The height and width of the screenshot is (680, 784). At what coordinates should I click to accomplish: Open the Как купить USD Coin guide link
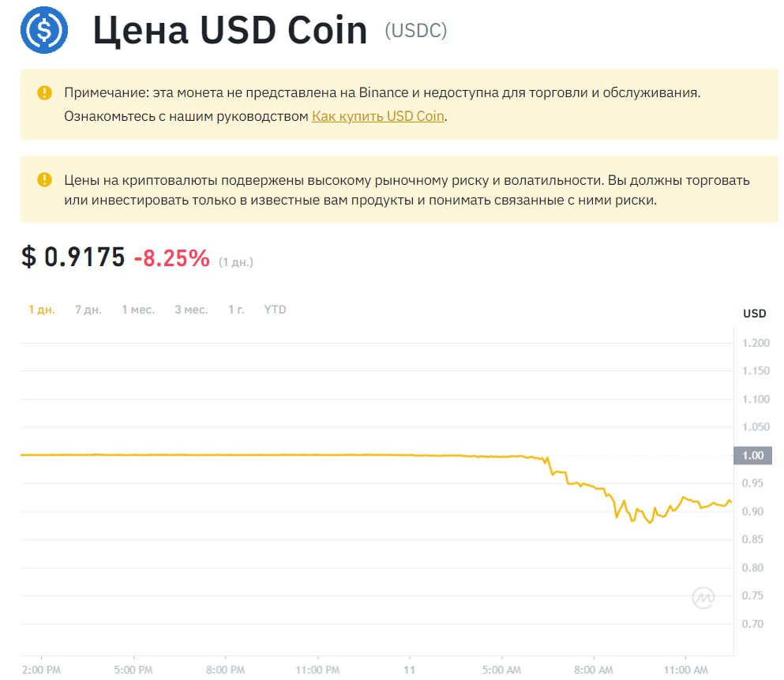pos(378,116)
